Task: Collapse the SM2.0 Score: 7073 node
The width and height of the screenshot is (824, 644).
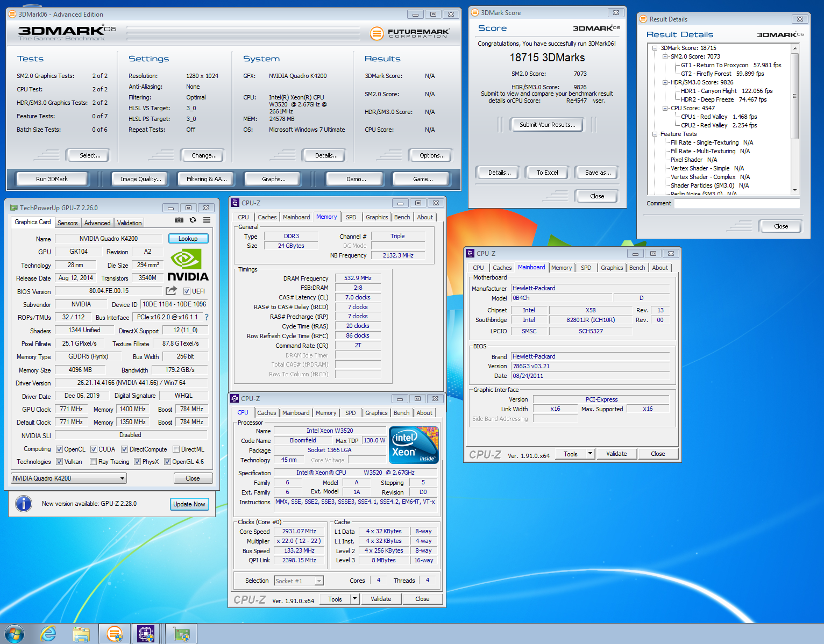Action: pos(665,56)
